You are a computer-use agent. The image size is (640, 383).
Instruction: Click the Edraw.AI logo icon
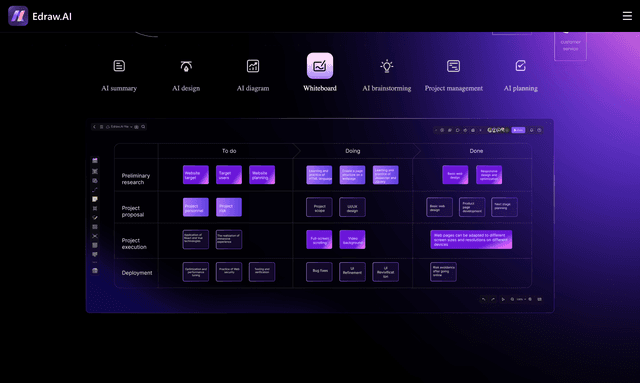point(18,16)
